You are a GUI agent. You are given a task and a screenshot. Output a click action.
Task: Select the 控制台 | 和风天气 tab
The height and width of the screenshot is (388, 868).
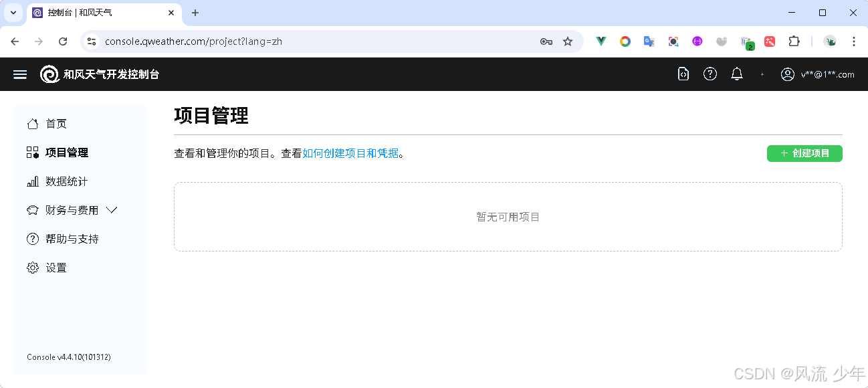point(104,13)
